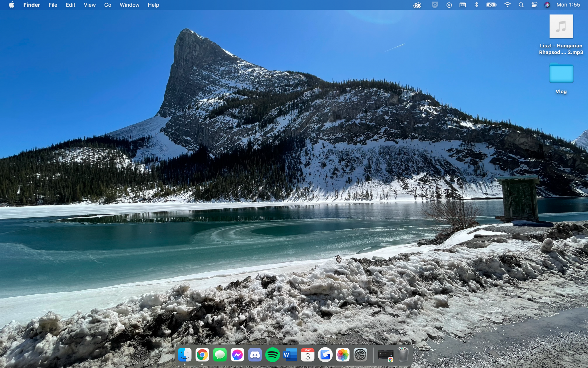588x368 pixels.
Task: Launch Google Chrome from the Dock
Action: [x=202, y=355]
